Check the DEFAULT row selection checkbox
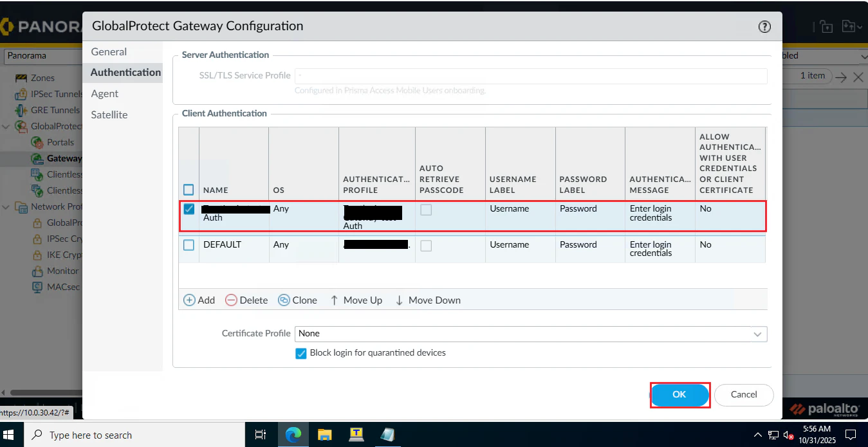868x447 pixels. [189, 245]
